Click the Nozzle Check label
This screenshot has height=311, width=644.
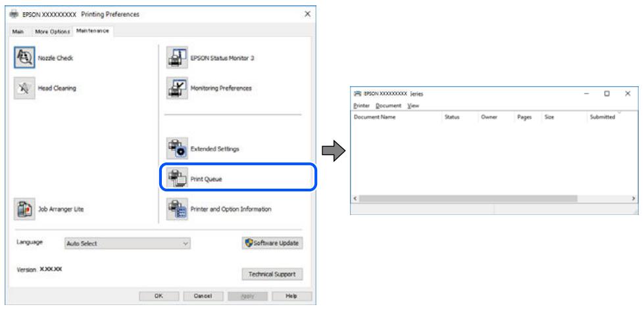coord(55,59)
